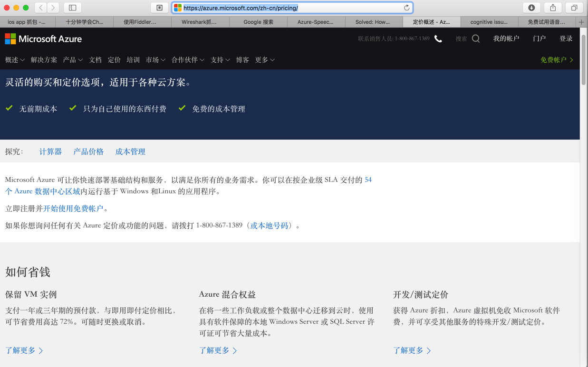The height and width of the screenshot is (367, 588).
Task: Click the search magnifier icon
Action: pyautogui.click(x=476, y=39)
